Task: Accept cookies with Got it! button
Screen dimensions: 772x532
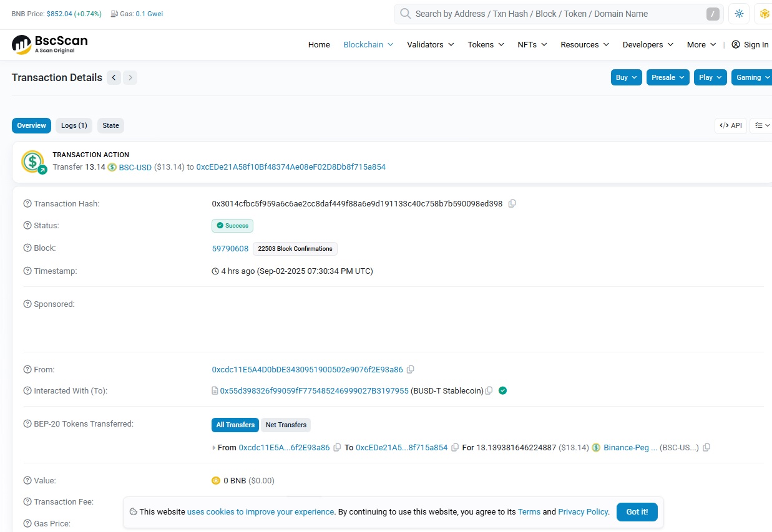Action: [637, 512]
